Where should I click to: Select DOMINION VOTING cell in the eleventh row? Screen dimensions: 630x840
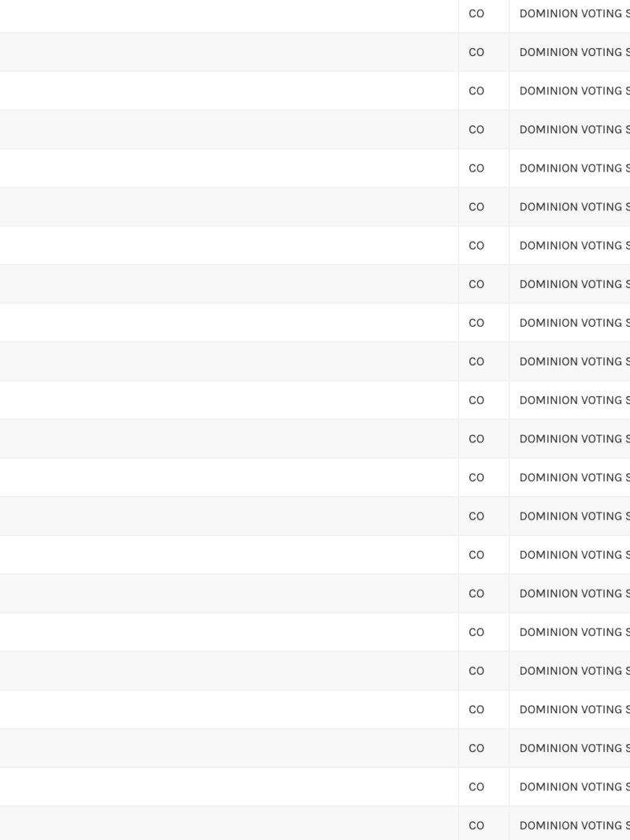(571, 400)
